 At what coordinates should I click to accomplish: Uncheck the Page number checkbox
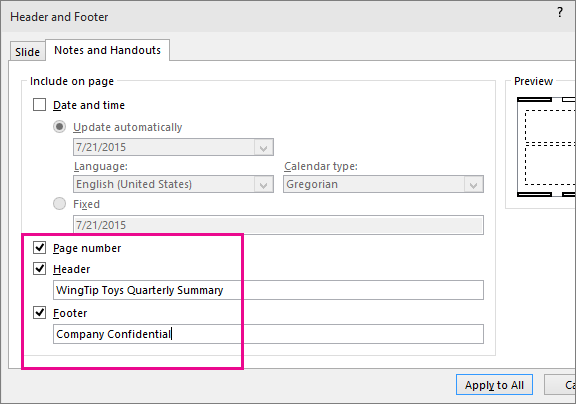(x=39, y=248)
